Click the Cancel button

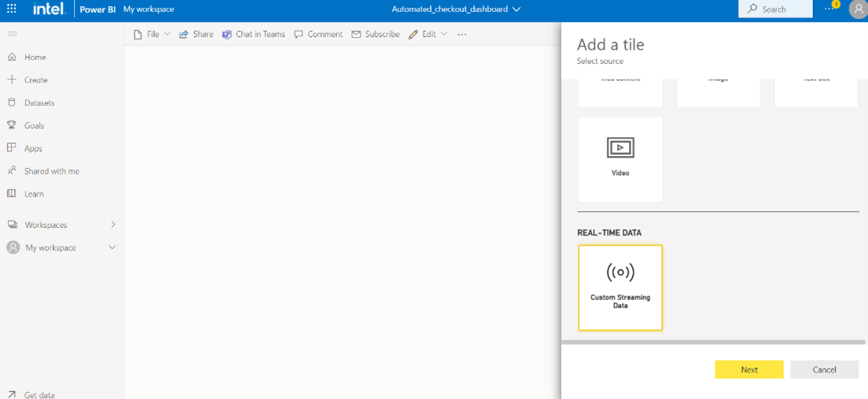pos(825,370)
